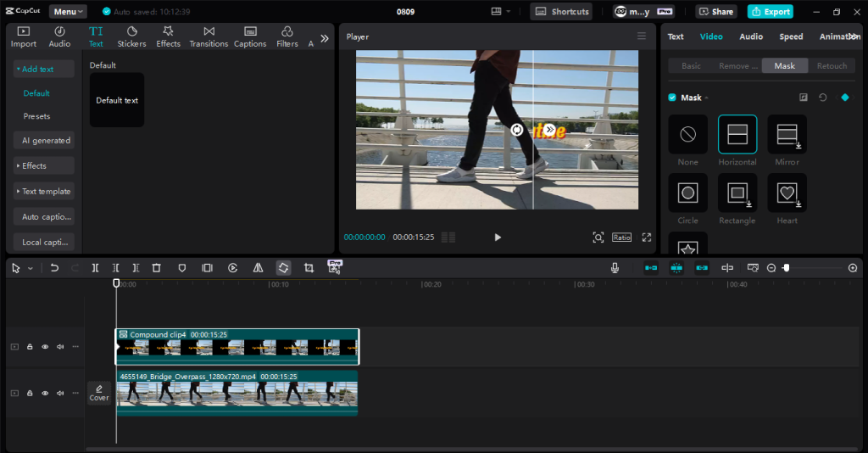Expand the Effects text category
The image size is (868, 453).
(x=44, y=165)
